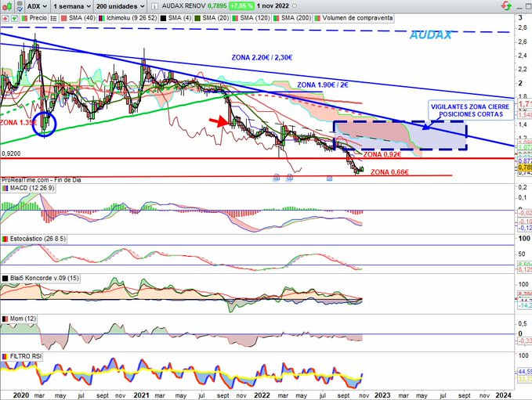The width and height of the screenshot is (532, 400).
Task: Open the SMA (40) indicator settings
Action: click(x=81, y=18)
